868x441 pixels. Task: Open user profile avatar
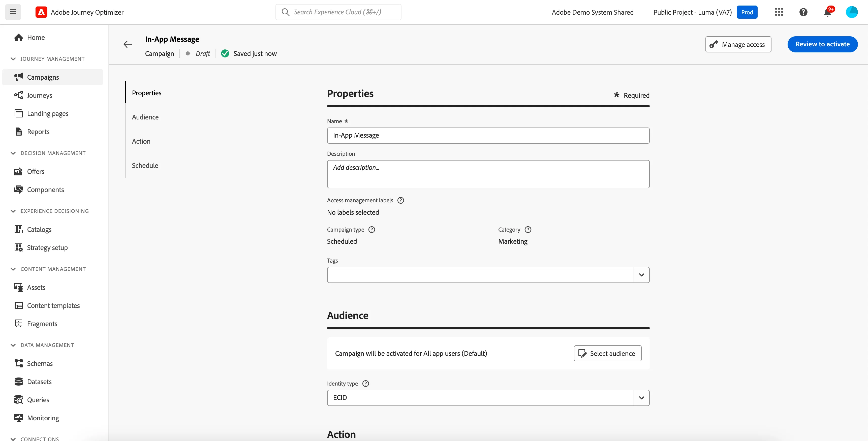coord(851,12)
